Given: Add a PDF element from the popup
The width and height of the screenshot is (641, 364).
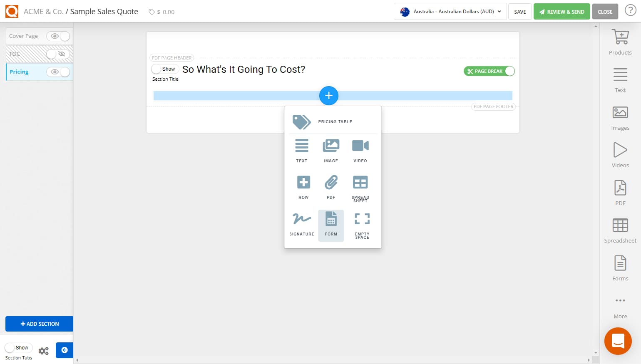Looking at the screenshot, I should (331, 187).
